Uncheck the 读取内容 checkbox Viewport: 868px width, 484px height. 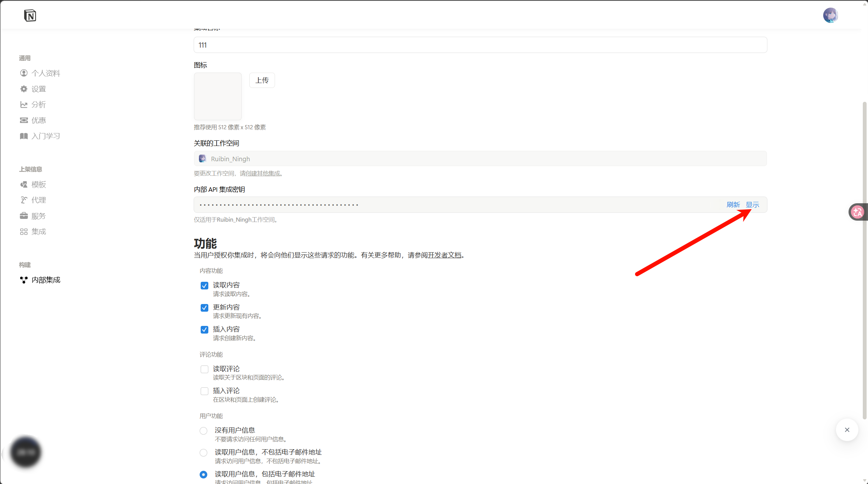(x=205, y=286)
